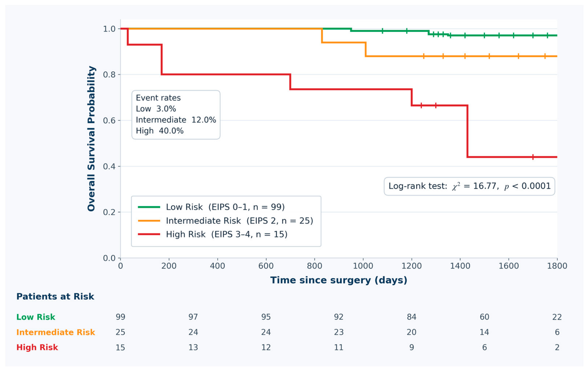Click the High Risk count 2 at day 1800
Viewport: 588px width, 371px height.
tap(557, 347)
